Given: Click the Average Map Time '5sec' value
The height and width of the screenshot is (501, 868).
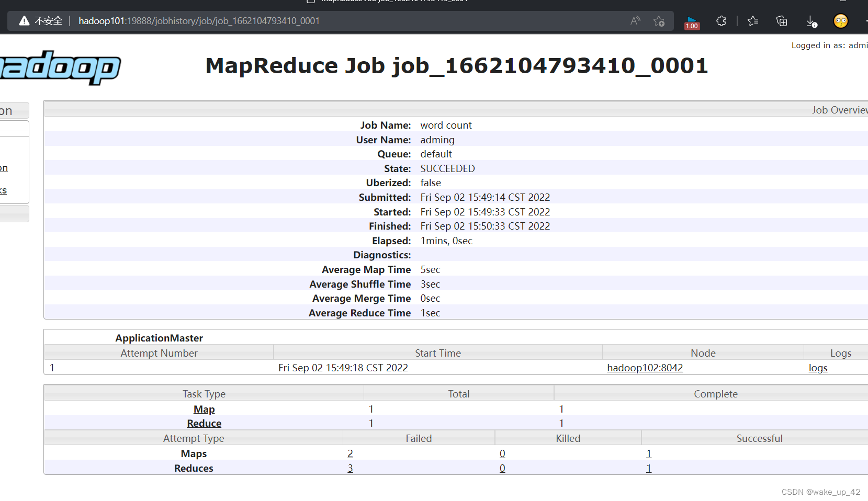Looking at the screenshot, I should [430, 269].
